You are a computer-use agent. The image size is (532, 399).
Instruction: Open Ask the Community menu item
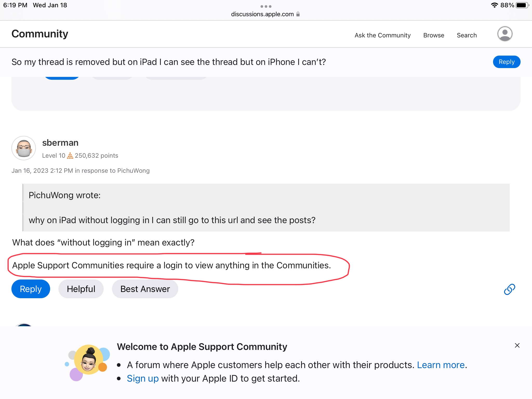point(382,35)
